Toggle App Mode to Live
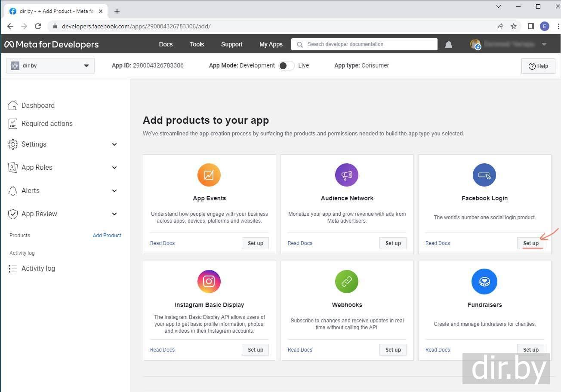561x392 pixels. tap(286, 66)
